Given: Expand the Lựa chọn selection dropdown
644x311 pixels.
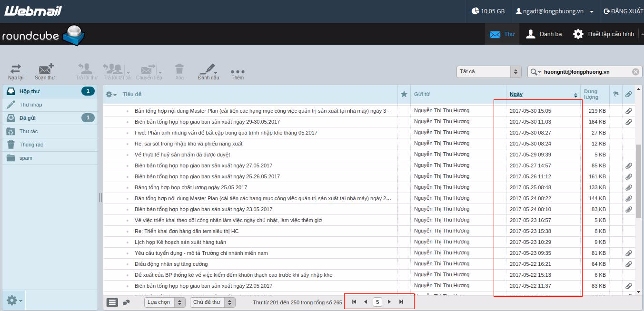Looking at the screenshot, I should (x=165, y=302).
